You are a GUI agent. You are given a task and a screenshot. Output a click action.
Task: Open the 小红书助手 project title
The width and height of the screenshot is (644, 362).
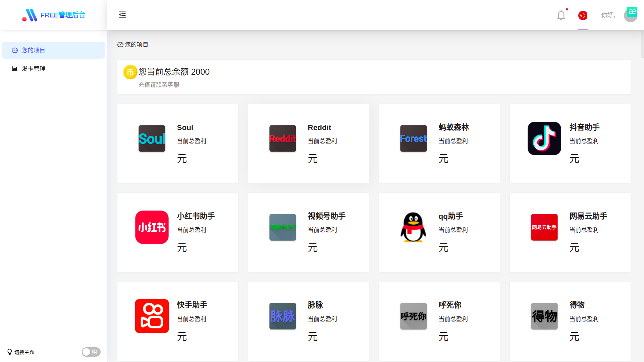click(196, 216)
